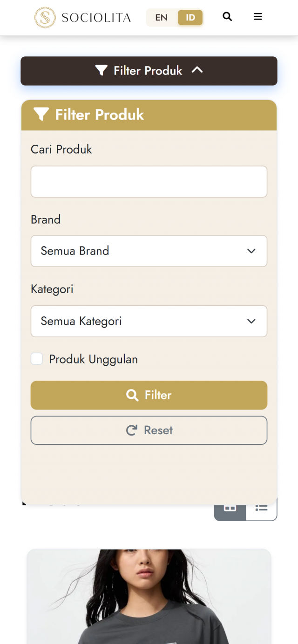
Task: Click the Sociolita logo icon
Action: tap(45, 17)
